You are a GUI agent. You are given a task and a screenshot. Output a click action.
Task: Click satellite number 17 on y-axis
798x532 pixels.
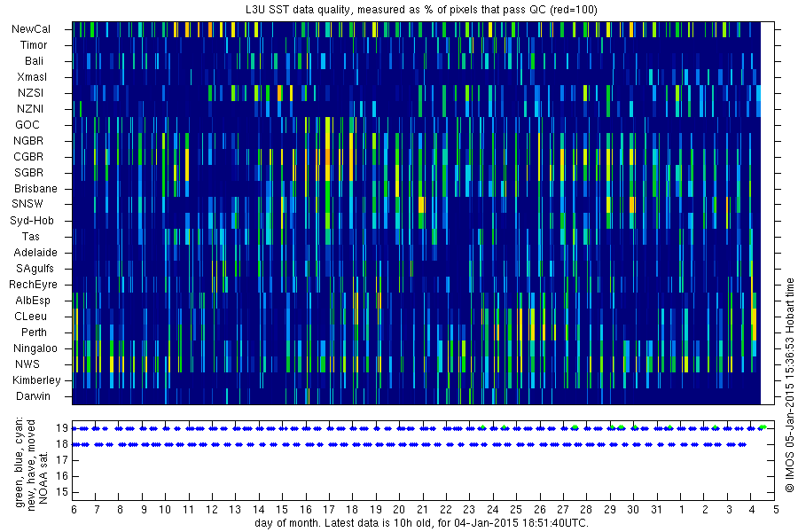[x=62, y=461]
